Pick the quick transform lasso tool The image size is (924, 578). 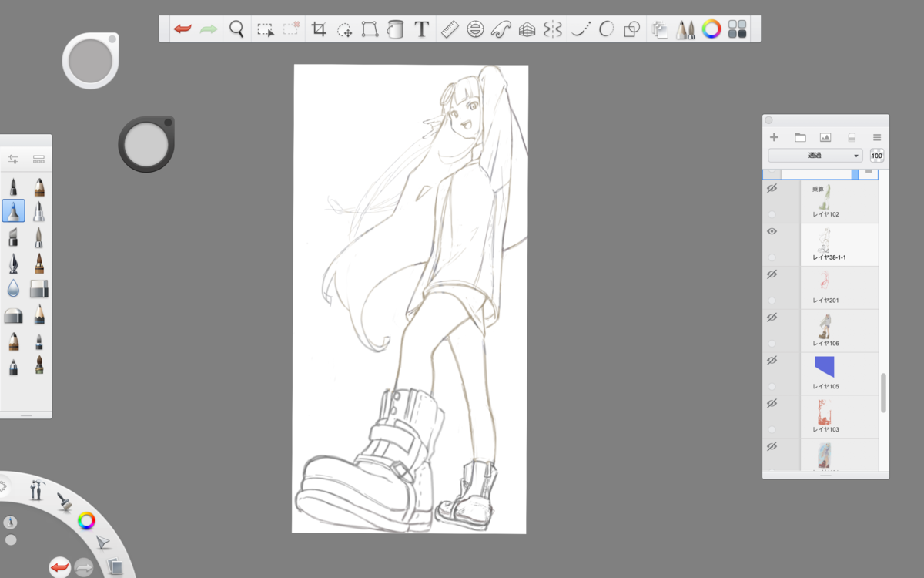[344, 30]
